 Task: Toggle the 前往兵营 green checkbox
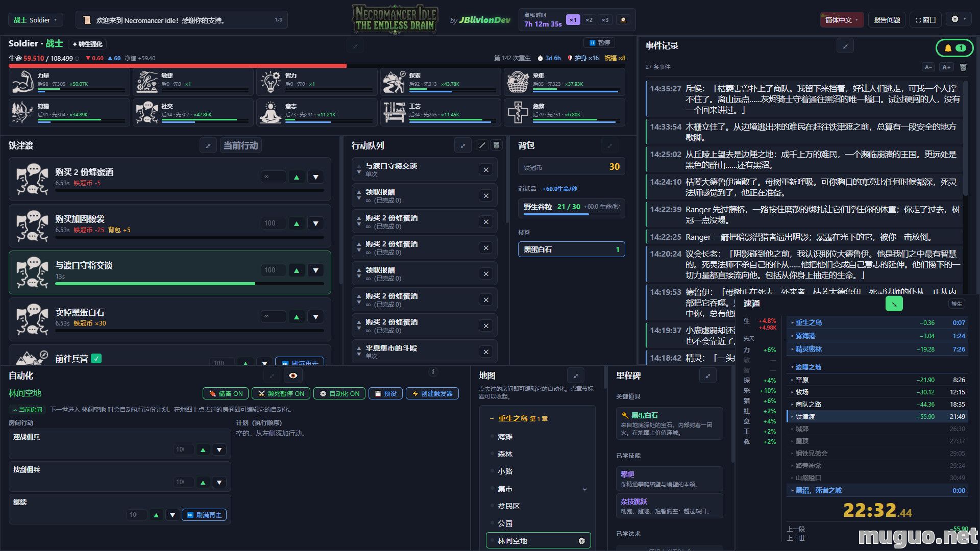point(96,359)
